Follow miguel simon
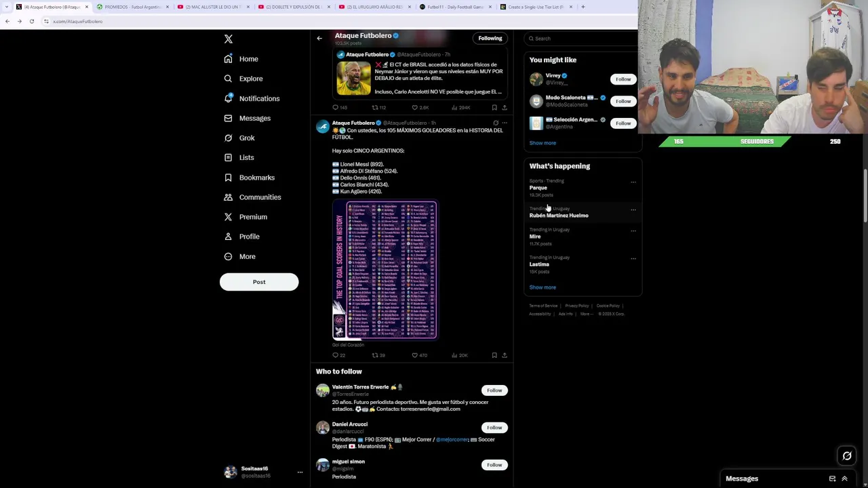The height and width of the screenshot is (488, 868). 494,465
